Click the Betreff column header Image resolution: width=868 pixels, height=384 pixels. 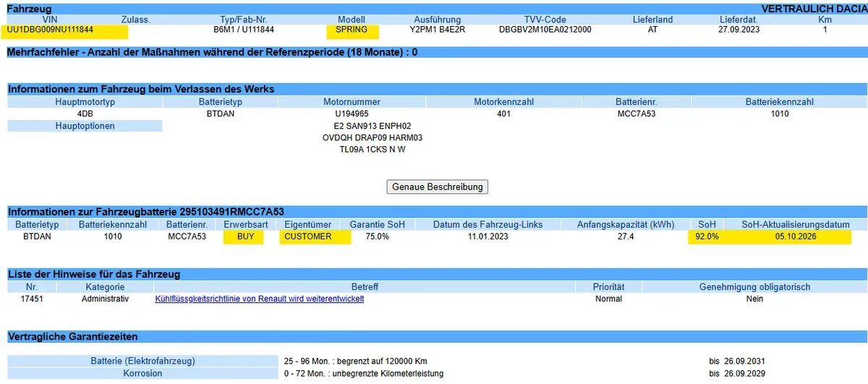[365, 287]
